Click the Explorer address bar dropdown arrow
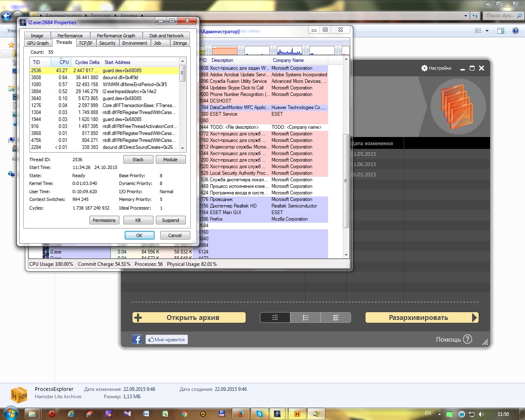525x420 pixels. point(466,16)
